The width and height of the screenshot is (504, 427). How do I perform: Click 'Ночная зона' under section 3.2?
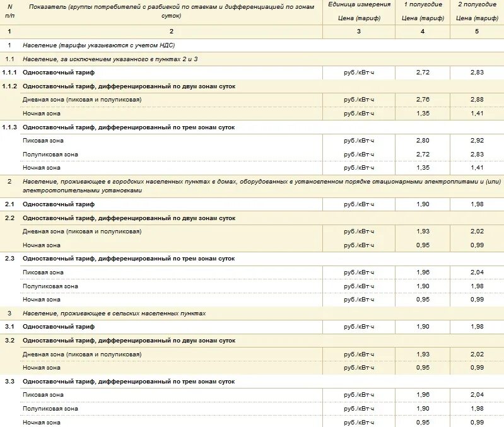42,368
